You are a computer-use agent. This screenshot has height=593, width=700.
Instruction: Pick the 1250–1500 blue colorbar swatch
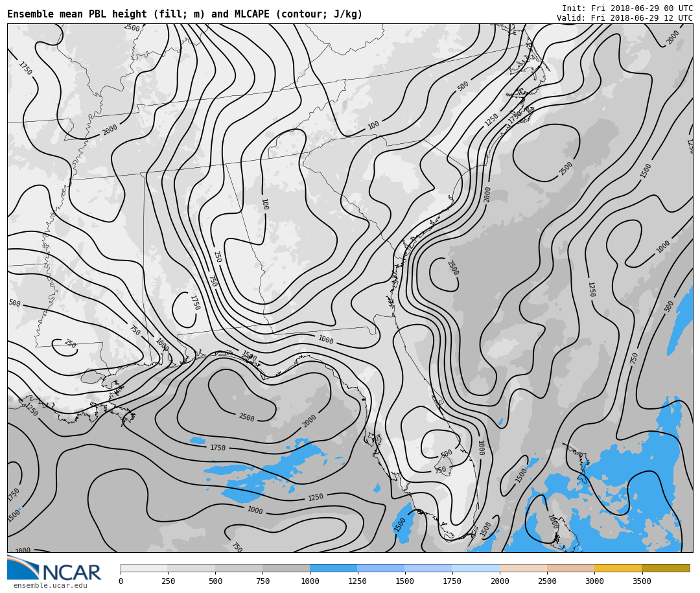381,568
